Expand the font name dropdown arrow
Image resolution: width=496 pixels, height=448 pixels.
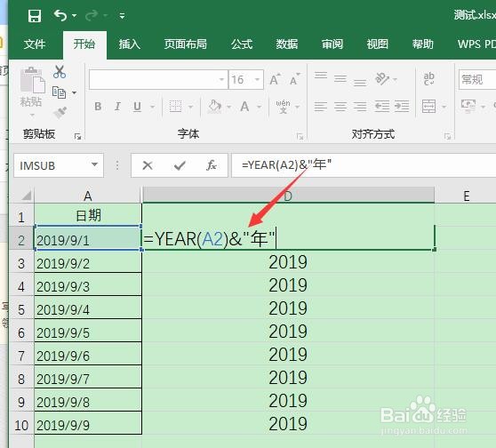[222, 80]
